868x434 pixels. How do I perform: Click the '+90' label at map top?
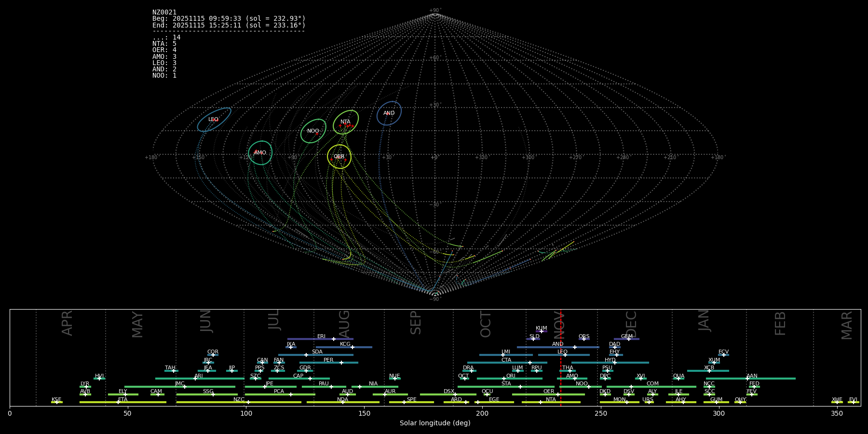(434, 11)
